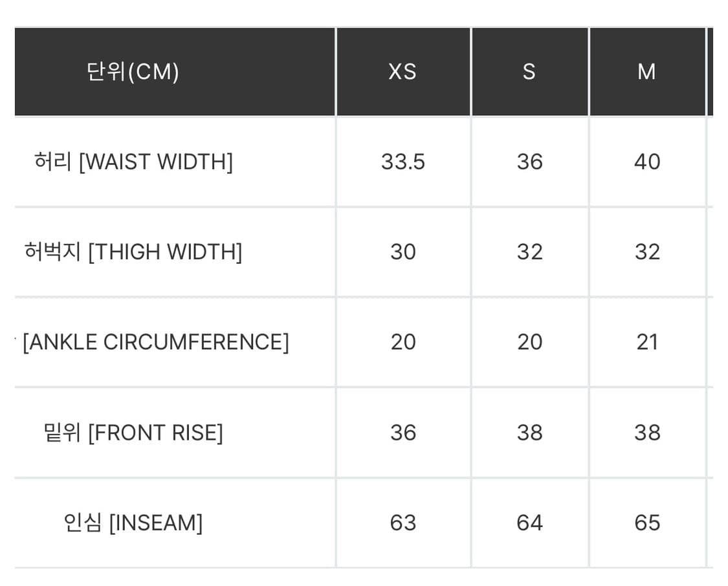
Task: Select the ANKLE CIRCUMFERENCE row label
Action: pos(155,342)
